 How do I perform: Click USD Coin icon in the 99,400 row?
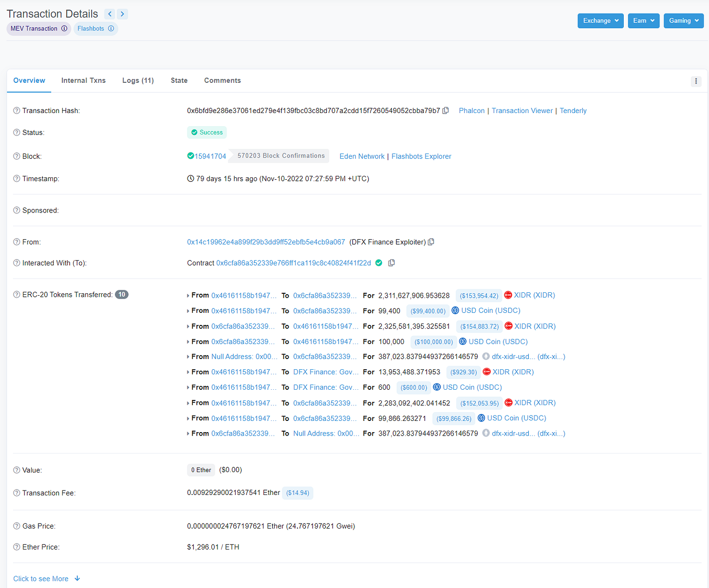pyautogui.click(x=455, y=310)
